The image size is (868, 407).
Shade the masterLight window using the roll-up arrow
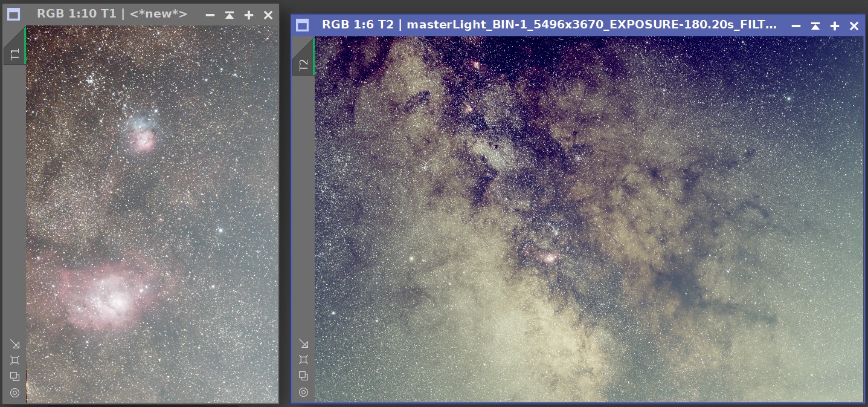tap(815, 26)
